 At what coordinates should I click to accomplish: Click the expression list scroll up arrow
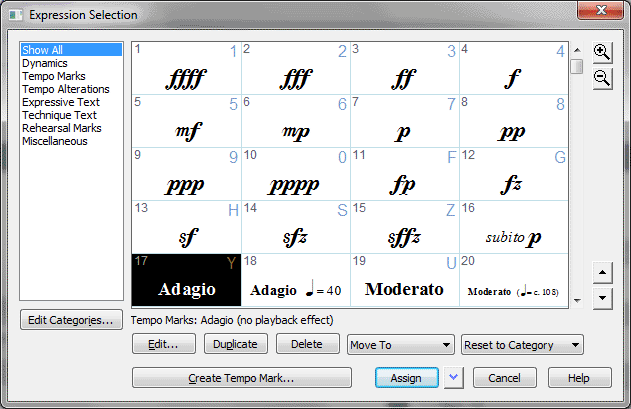pyautogui.click(x=577, y=50)
